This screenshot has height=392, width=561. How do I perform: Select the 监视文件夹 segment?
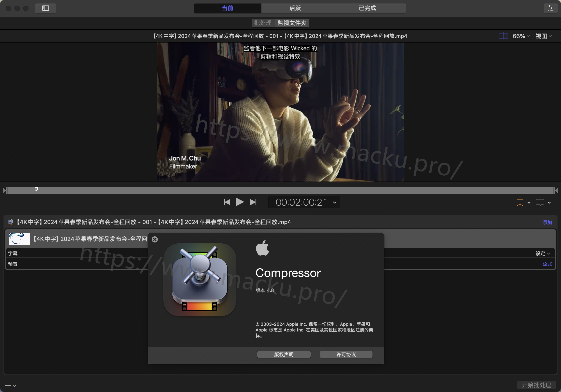tap(292, 23)
